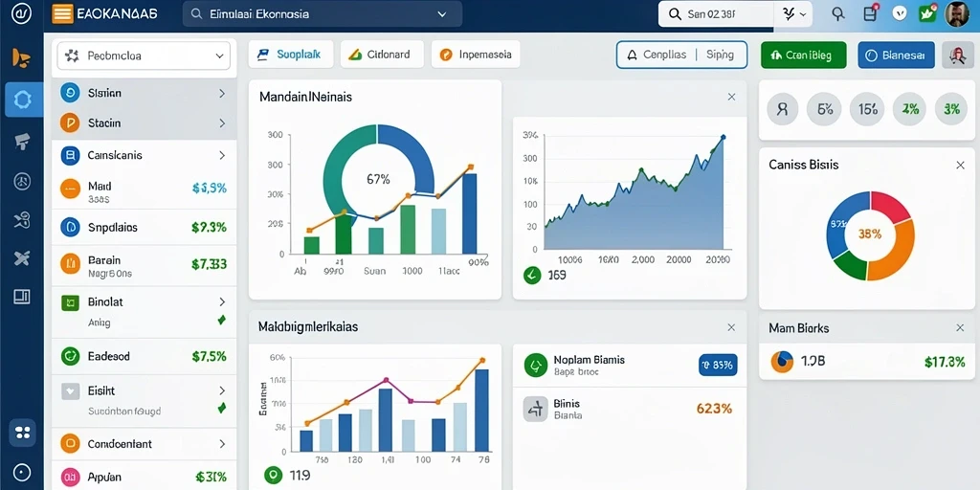Click the green Crani Bleg button
This screenshot has height=490, width=980.
[x=803, y=55]
